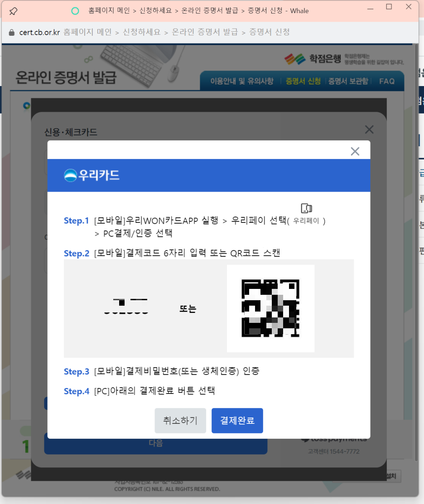Click the pin icon in title bar

pos(13,11)
